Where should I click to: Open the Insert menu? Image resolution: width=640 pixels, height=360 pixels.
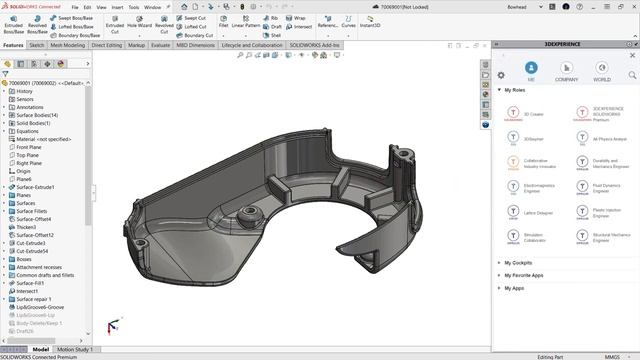[118, 7]
